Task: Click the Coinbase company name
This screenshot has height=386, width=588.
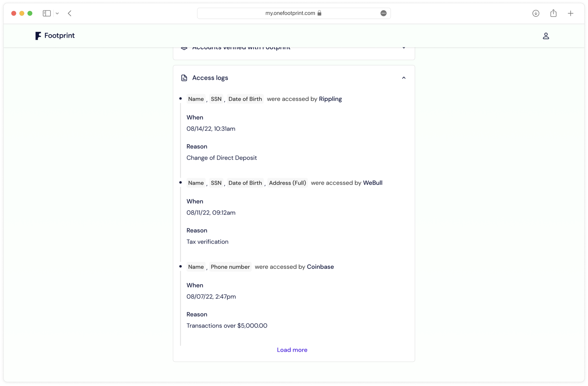Action: pyautogui.click(x=320, y=267)
